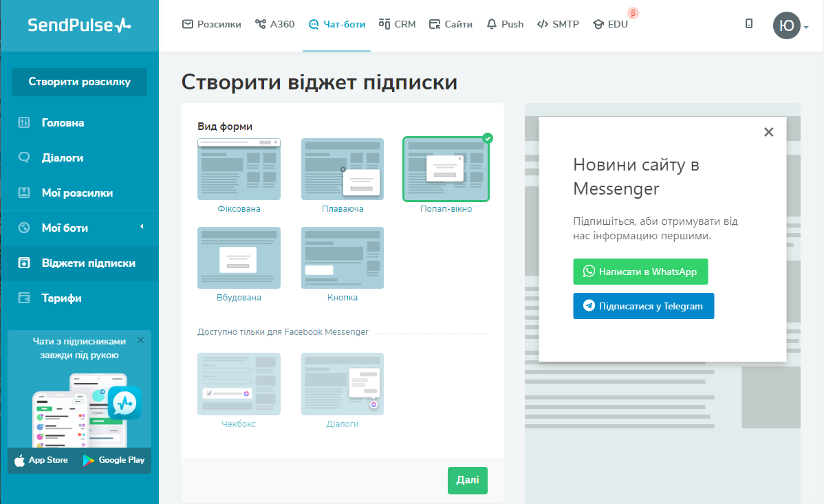Click Написати в WhatsApp button
Viewport: 824px width, 504px height.
click(640, 272)
